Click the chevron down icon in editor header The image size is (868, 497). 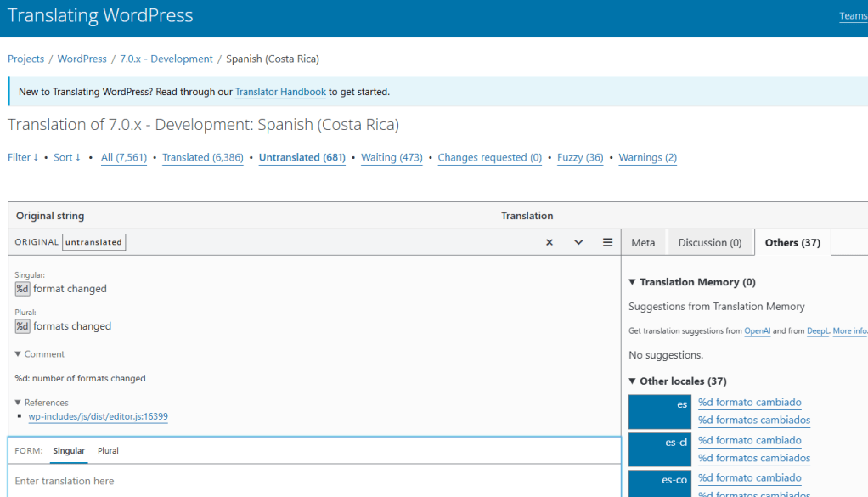click(x=578, y=242)
